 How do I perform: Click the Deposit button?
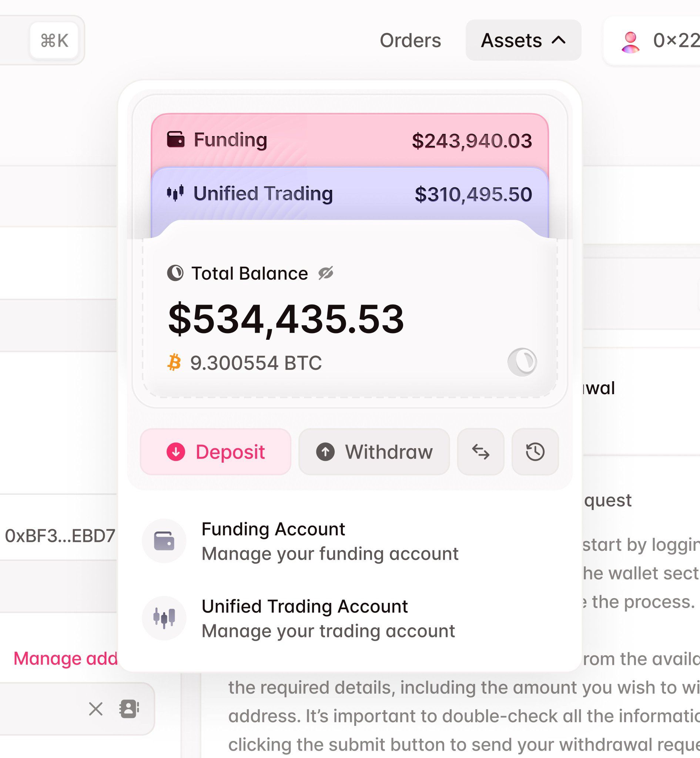216,452
